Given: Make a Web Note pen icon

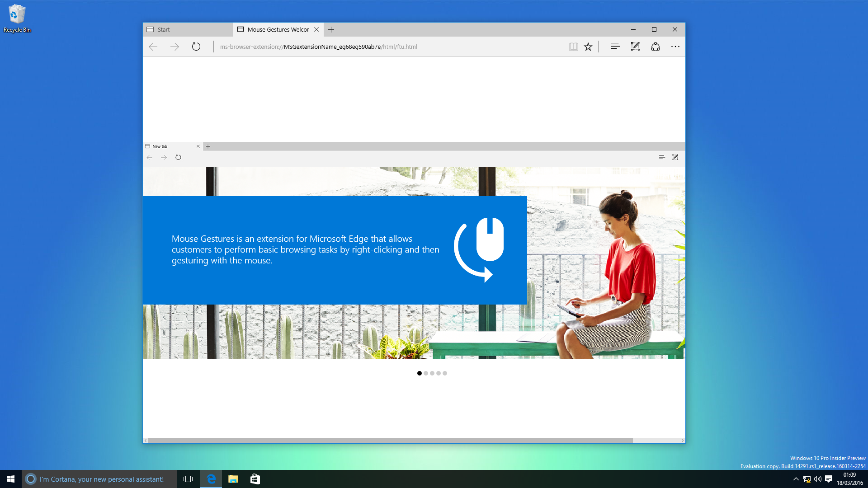Looking at the screenshot, I should (635, 47).
